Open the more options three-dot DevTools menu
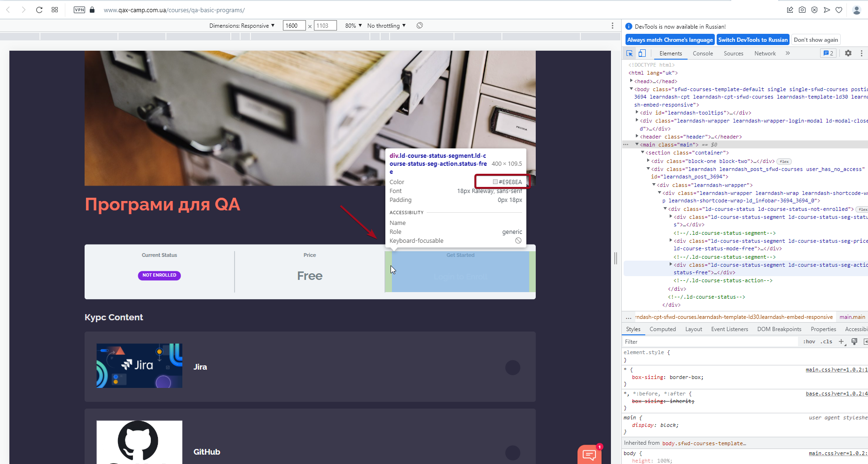Screen dimensions: 868x464 [861, 53]
